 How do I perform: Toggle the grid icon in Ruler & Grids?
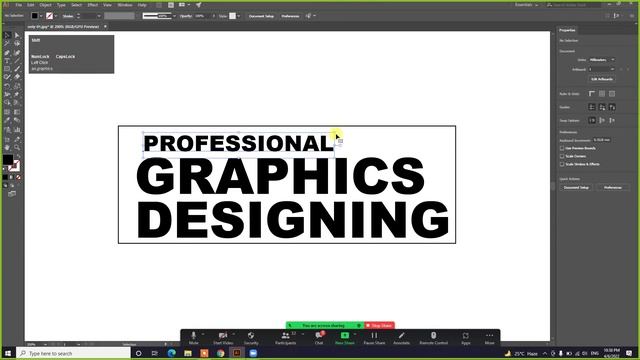[x=602, y=93]
